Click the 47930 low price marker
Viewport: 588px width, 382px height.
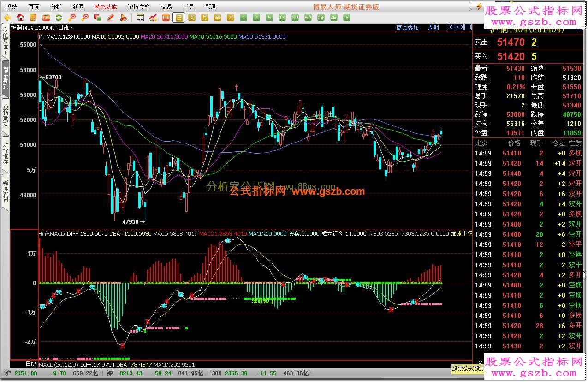tap(131, 222)
